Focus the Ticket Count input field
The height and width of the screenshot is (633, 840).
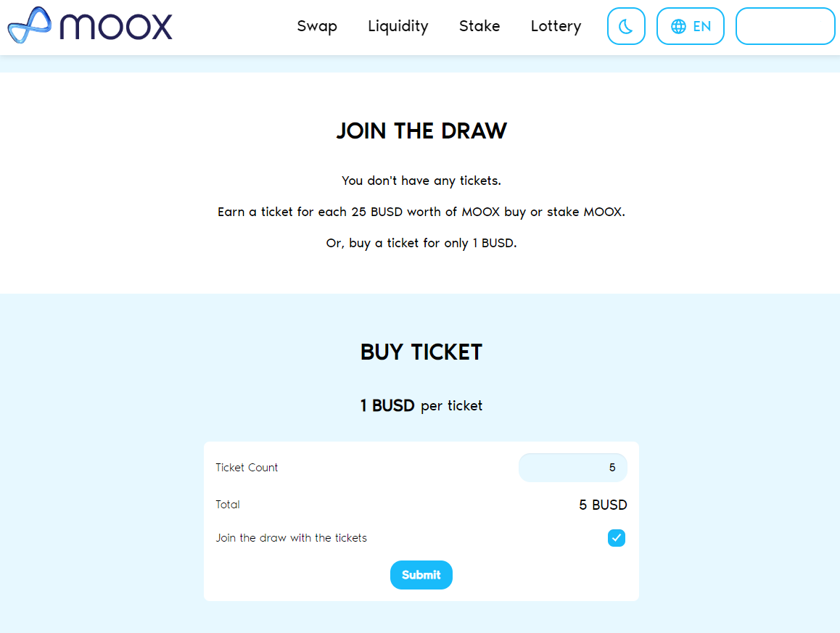tap(572, 468)
